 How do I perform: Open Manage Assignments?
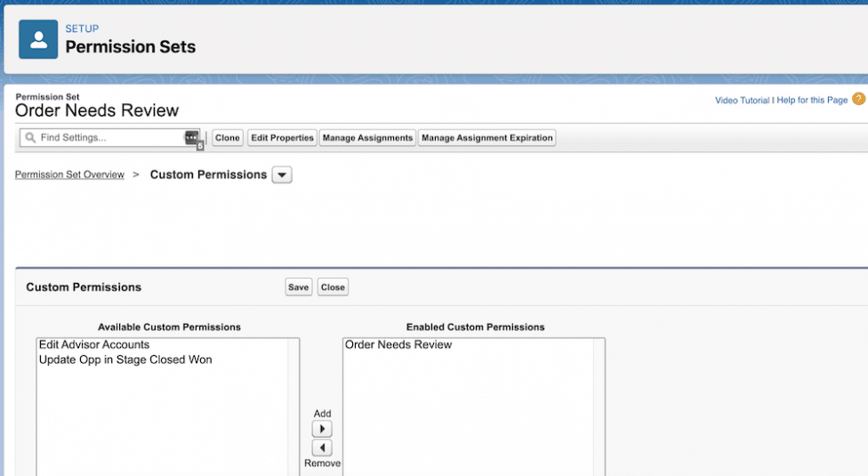(x=367, y=138)
